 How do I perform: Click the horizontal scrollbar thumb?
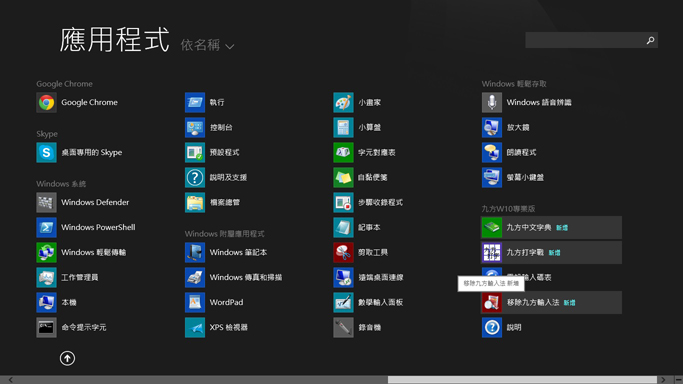(x=522, y=380)
